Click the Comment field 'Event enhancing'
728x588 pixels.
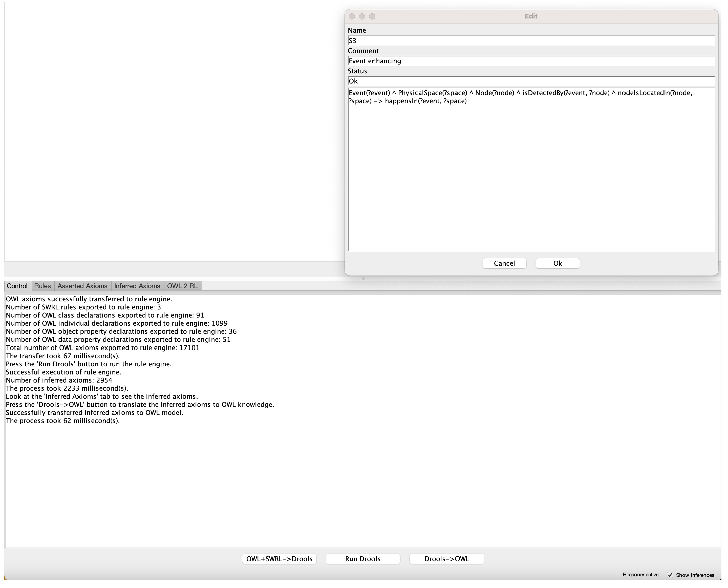click(531, 61)
